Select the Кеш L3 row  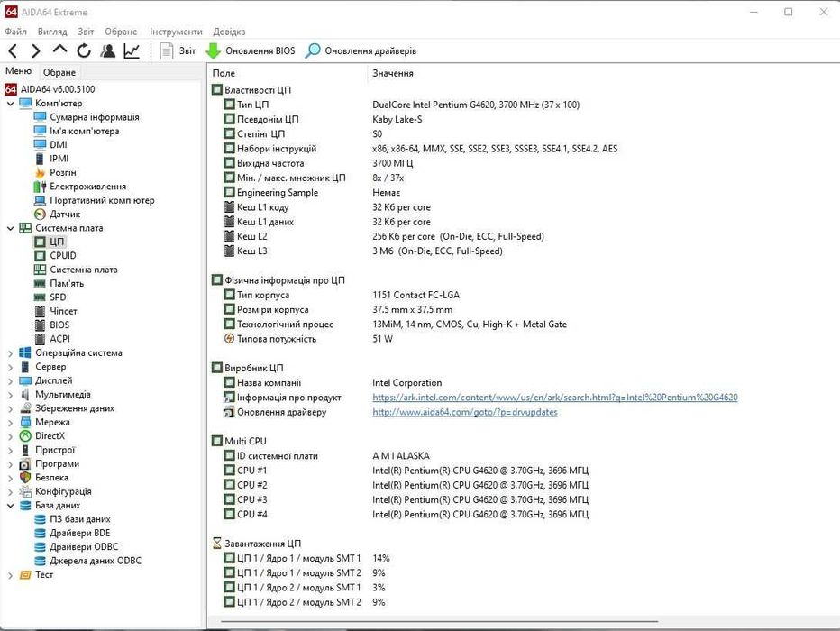(525, 251)
